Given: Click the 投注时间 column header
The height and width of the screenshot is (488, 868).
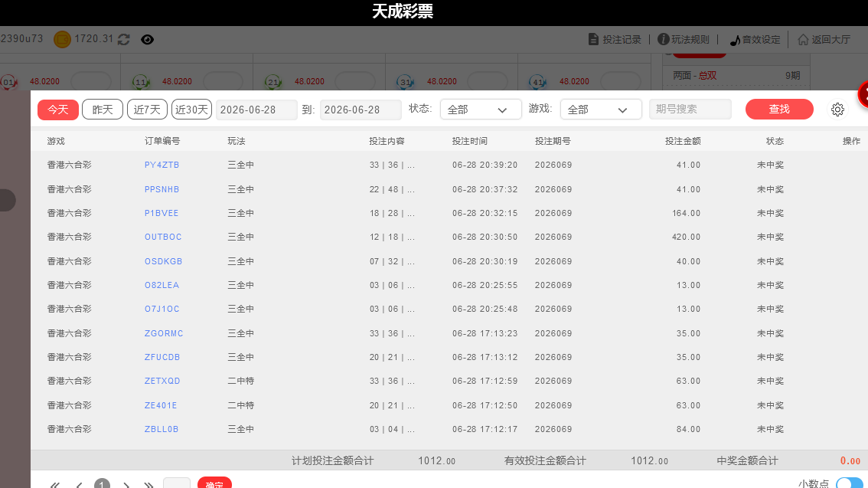Looking at the screenshot, I should pyautogui.click(x=469, y=141).
